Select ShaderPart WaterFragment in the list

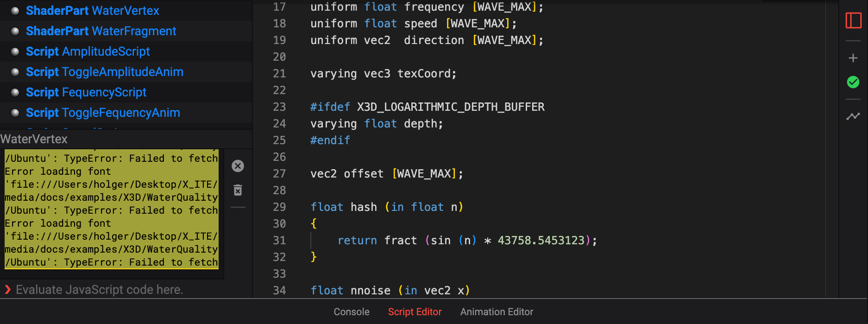(x=101, y=31)
